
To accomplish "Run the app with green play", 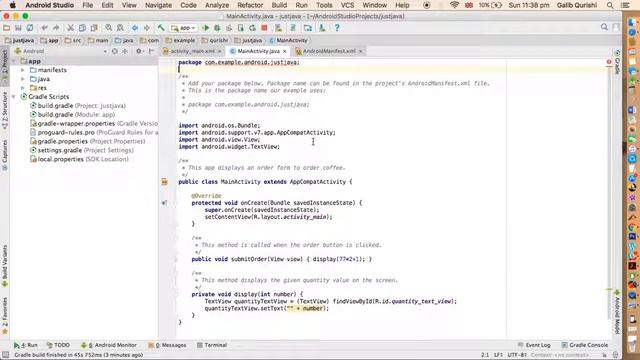I will coord(206,28).
